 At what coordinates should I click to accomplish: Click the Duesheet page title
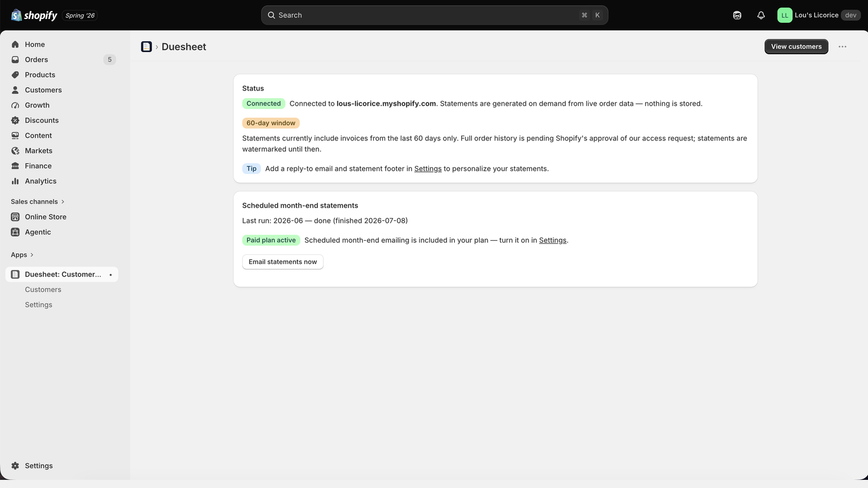184,47
